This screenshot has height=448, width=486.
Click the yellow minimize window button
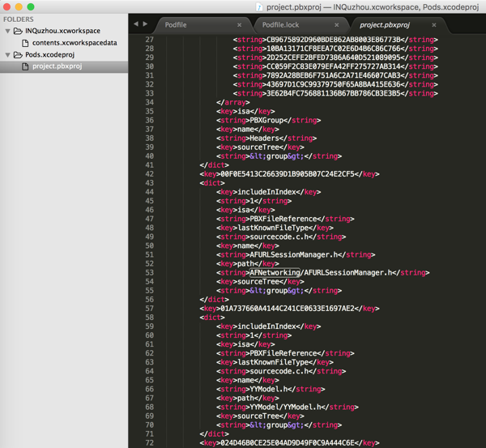pos(19,6)
